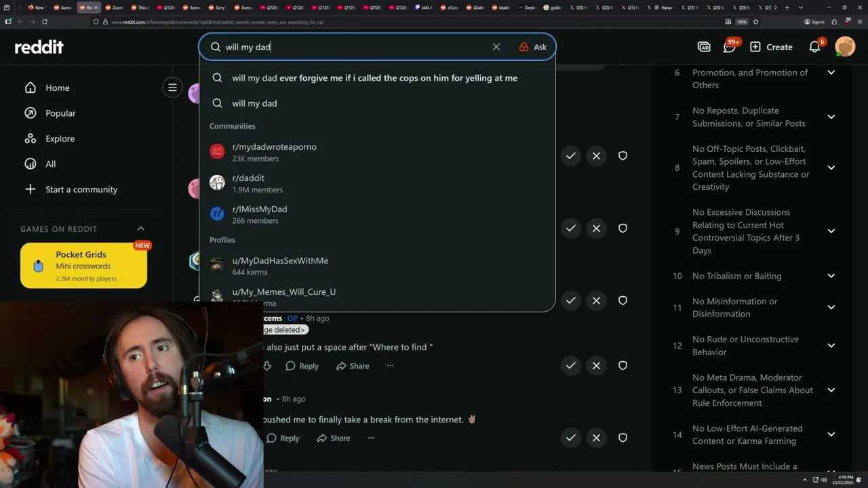Click the browser address bar URL
868x488 pixels.
pyautogui.click(x=217, y=22)
